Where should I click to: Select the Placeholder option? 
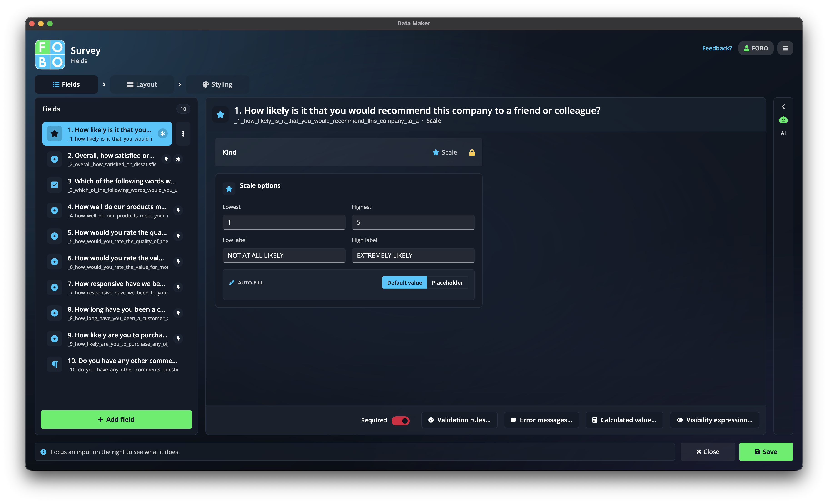pyautogui.click(x=447, y=283)
